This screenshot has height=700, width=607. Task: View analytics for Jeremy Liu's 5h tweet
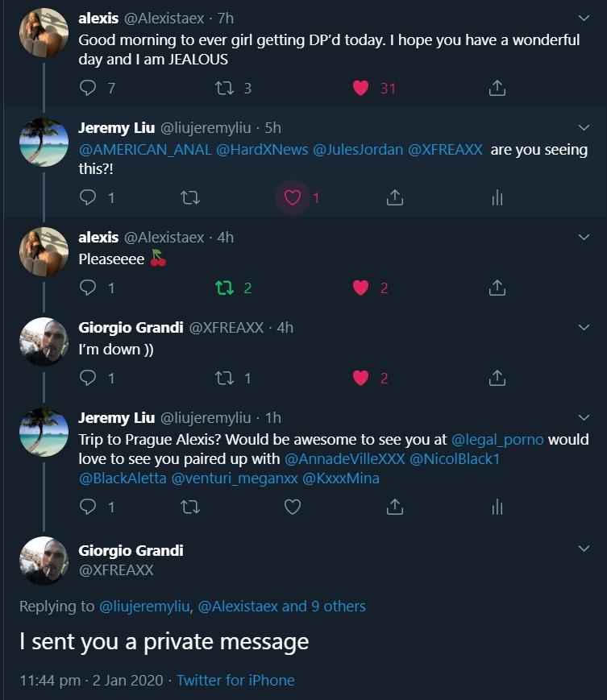[x=497, y=197]
